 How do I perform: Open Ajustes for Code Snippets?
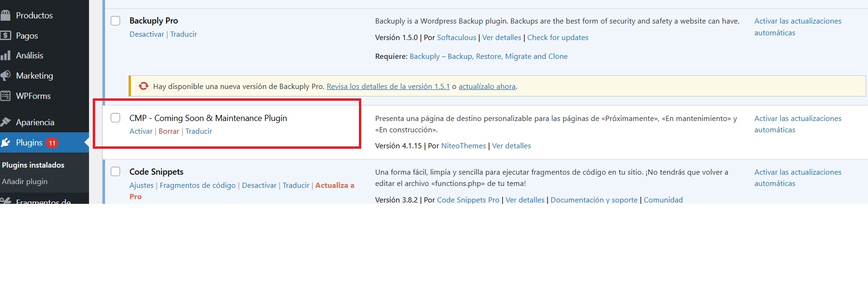[x=141, y=185]
